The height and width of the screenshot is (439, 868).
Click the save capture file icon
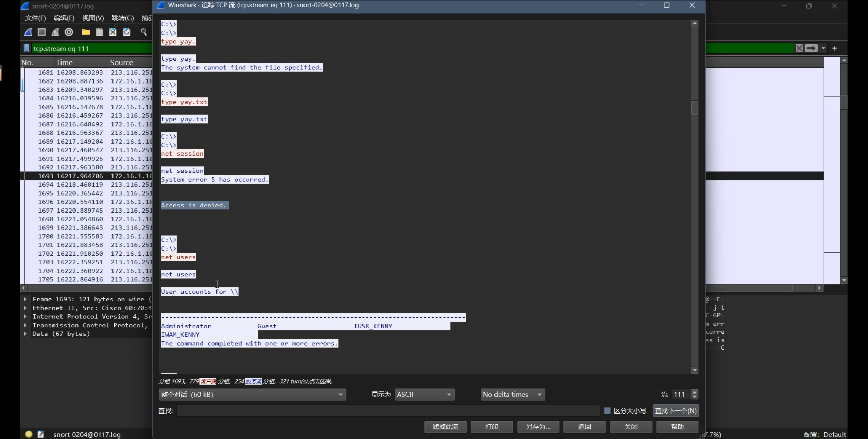pyautogui.click(x=99, y=32)
